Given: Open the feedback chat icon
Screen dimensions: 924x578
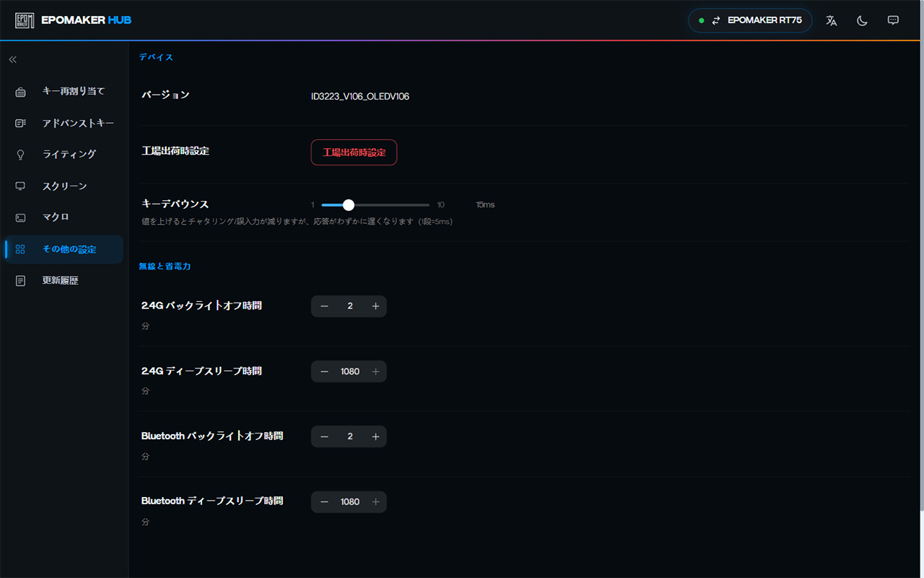Looking at the screenshot, I should (x=893, y=20).
